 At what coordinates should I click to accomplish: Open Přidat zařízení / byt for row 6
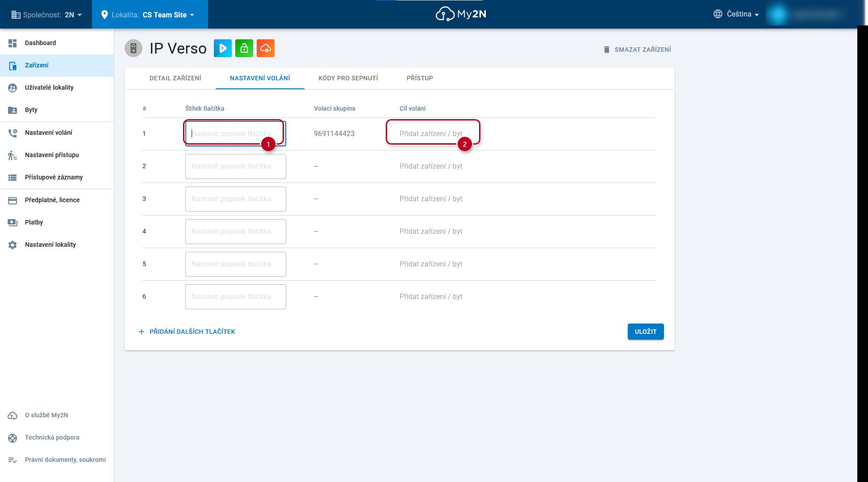click(431, 297)
